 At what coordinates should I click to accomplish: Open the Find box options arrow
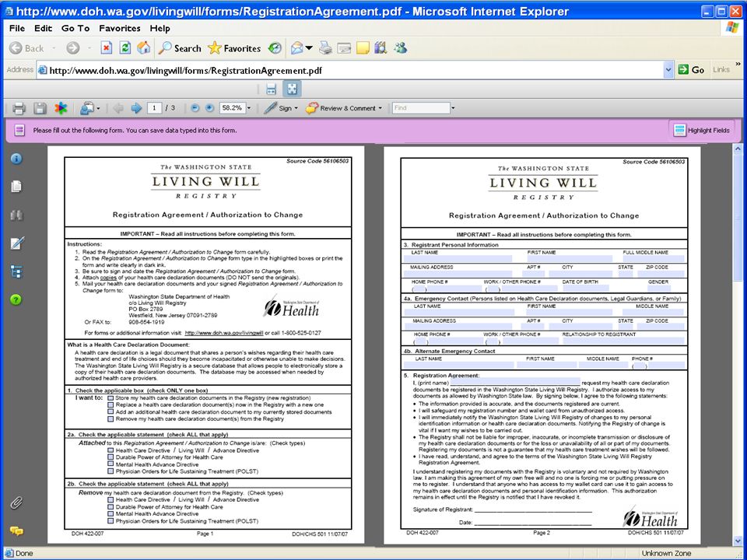pyautogui.click(x=453, y=108)
